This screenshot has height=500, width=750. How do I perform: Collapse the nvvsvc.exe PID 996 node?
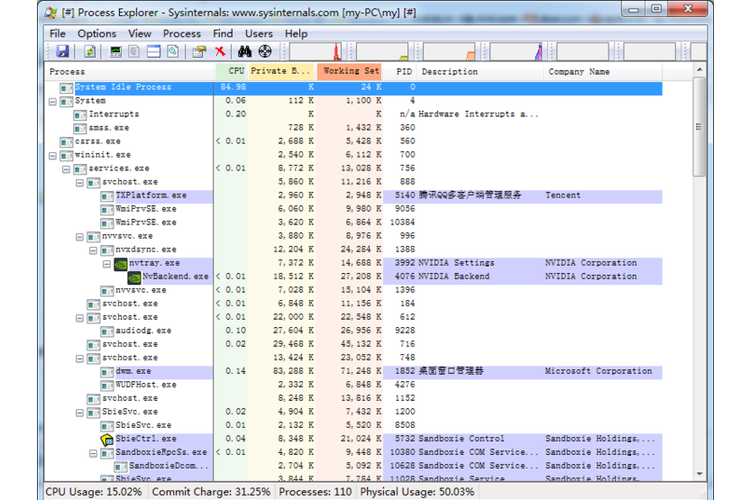coord(79,237)
